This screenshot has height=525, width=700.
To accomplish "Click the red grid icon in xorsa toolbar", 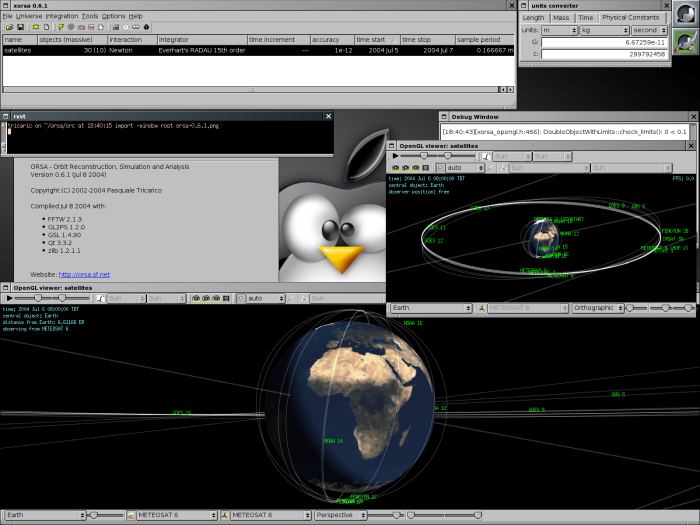I will click(x=91, y=27).
